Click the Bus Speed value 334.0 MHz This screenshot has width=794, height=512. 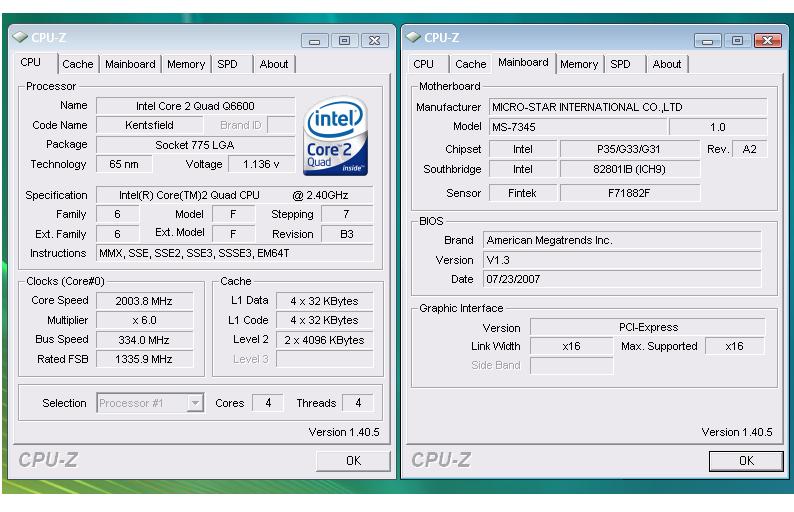pos(144,340)
